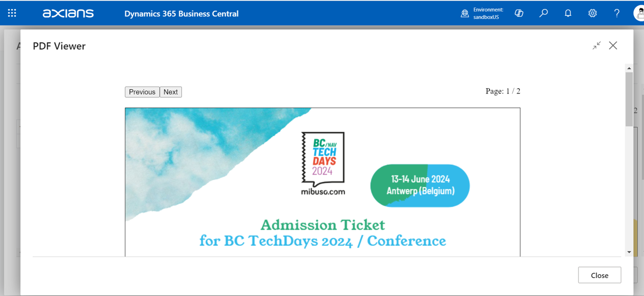Screen dimensions: 644x296
Task: Click Dynamics 365 Business Central title
Action: pyautogui.click(x=181, y=14)
